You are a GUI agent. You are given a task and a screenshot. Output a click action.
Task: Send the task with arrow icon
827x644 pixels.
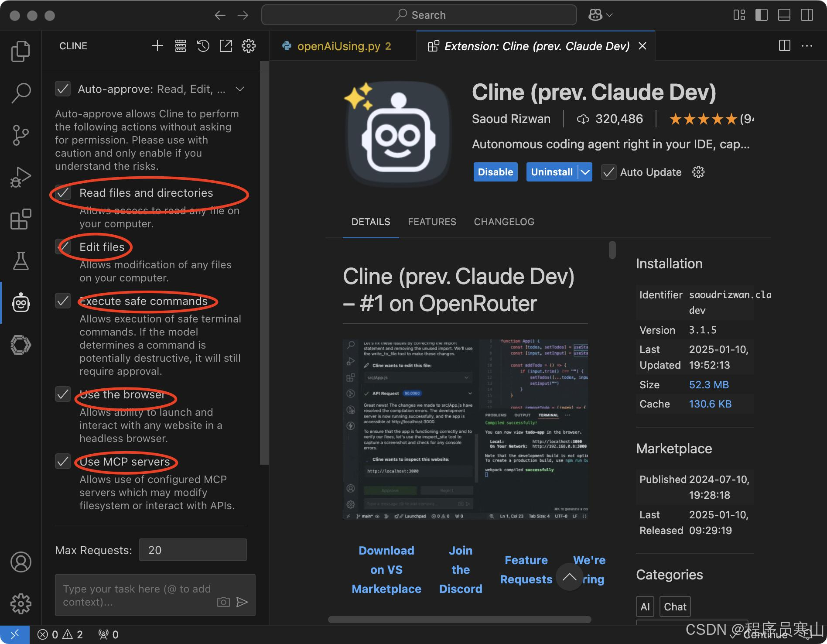pos(242,602)
